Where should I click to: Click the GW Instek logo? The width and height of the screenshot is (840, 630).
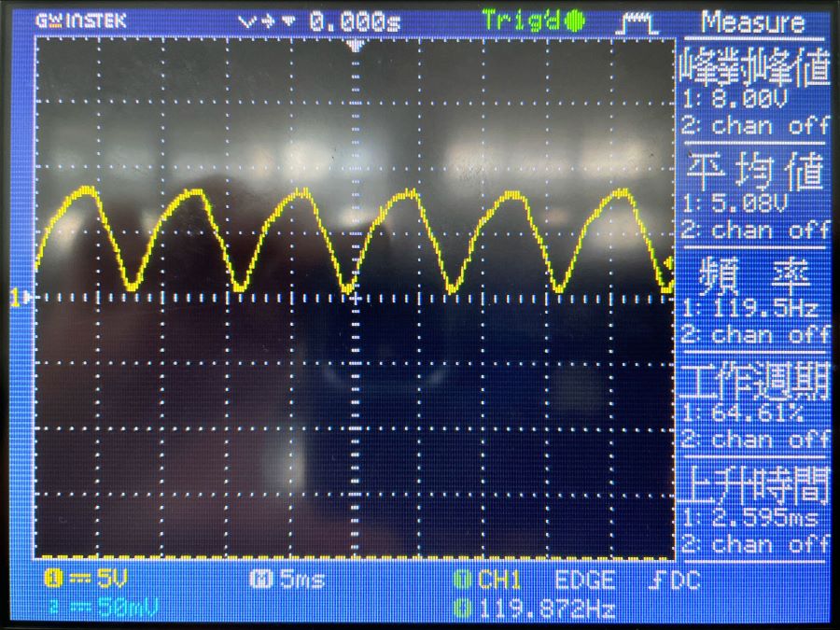(x=82, y=20)
